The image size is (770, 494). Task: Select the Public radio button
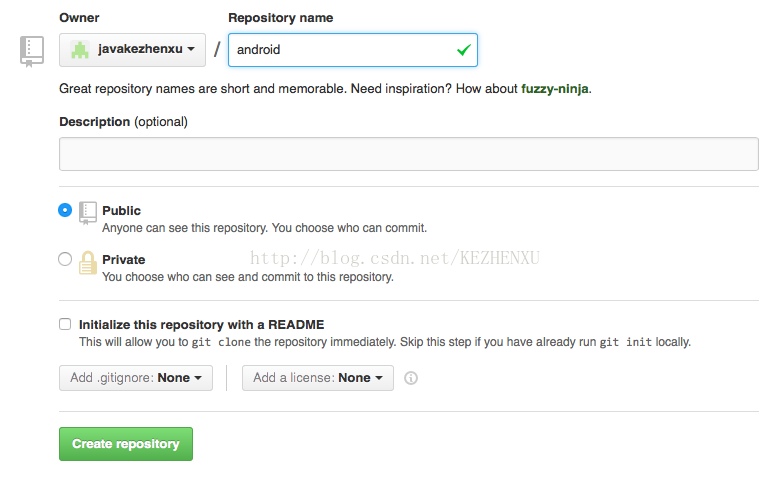pos(65,210)
